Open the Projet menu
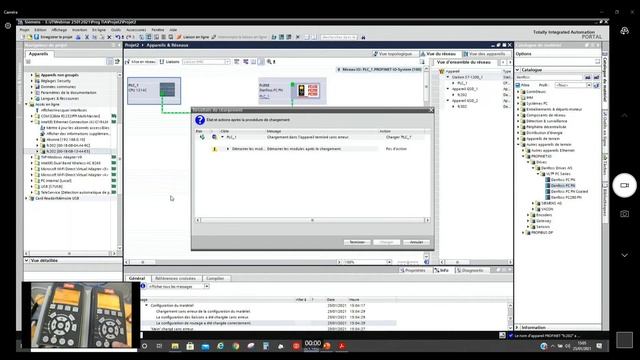 point(24,30)
